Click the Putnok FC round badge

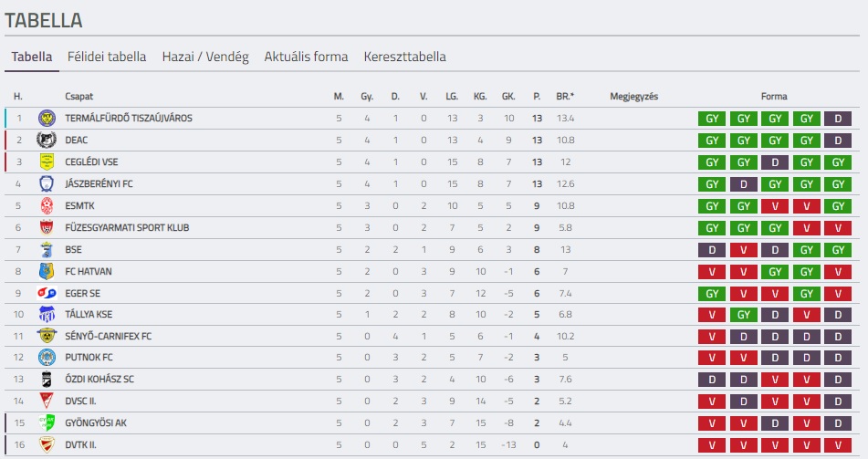point(47,357)
